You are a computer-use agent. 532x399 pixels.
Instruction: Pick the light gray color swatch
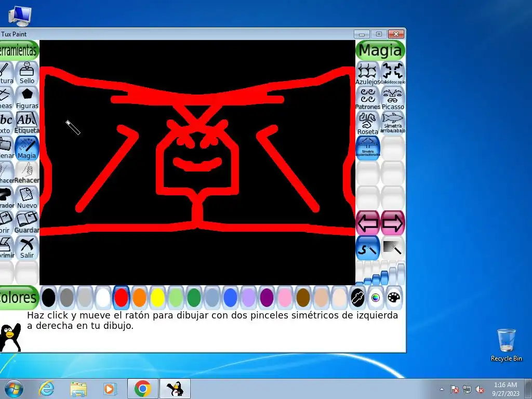[x=85, y=298]
